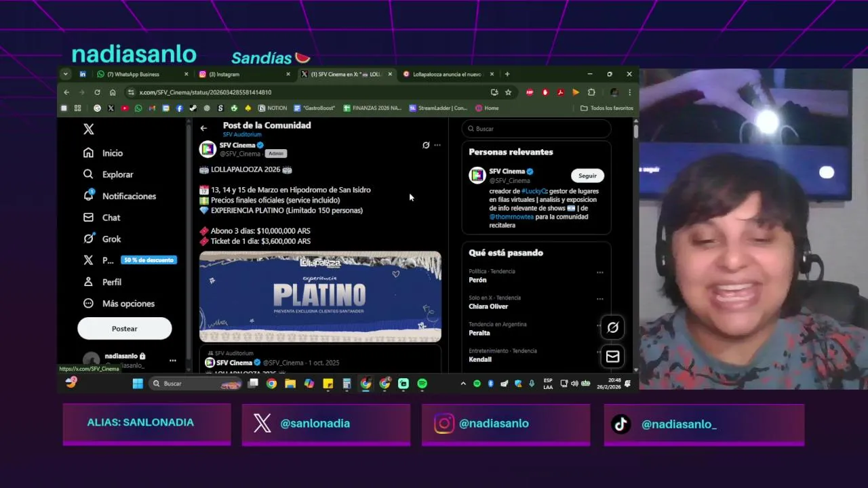The width and height of the screenshot is (868, 488).
Task: Open the floating messages envelope button
Action: 612,357
